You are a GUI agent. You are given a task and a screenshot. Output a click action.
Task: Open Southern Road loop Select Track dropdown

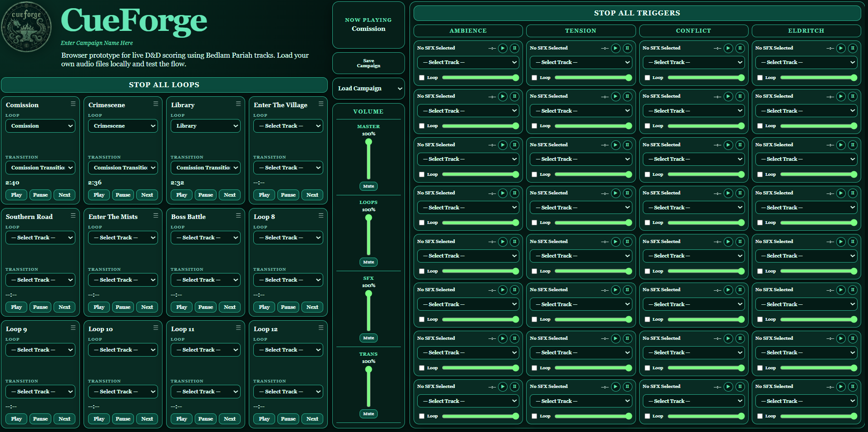(x=40, y=238)
